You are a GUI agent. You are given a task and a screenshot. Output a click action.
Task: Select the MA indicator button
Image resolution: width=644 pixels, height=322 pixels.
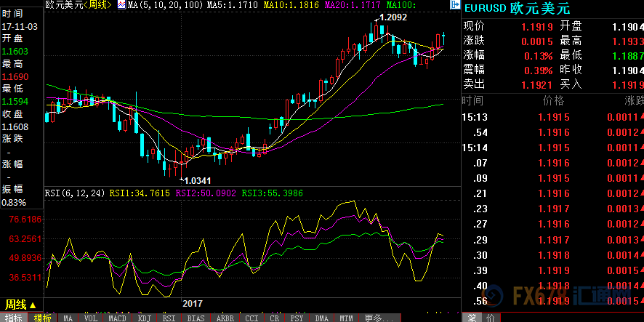click(x=68, y=318)
